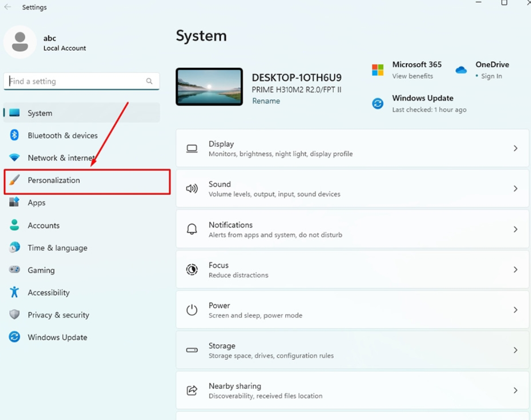This screenshot has width=531, height=420.
Task: Click the Find a setting search box
Action: point(75,81)
